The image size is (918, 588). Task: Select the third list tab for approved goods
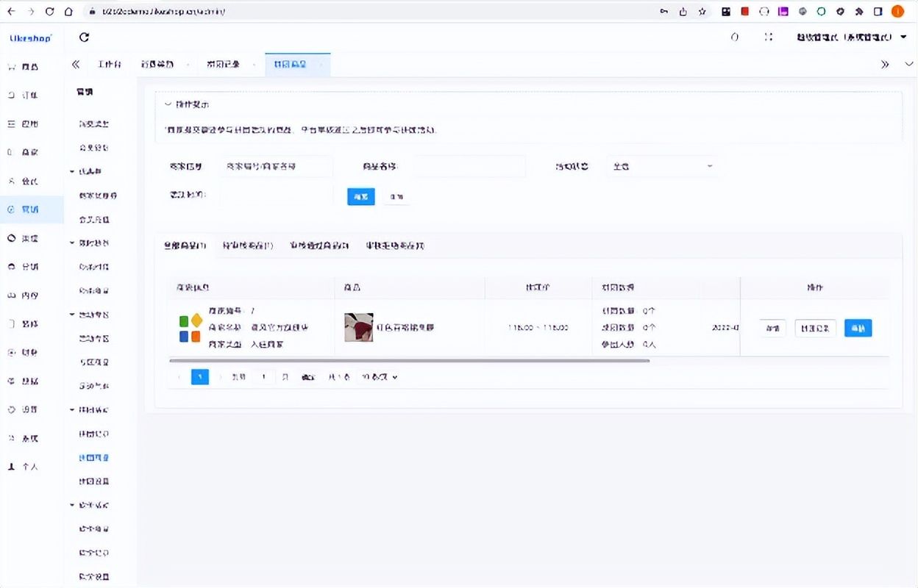319,245
